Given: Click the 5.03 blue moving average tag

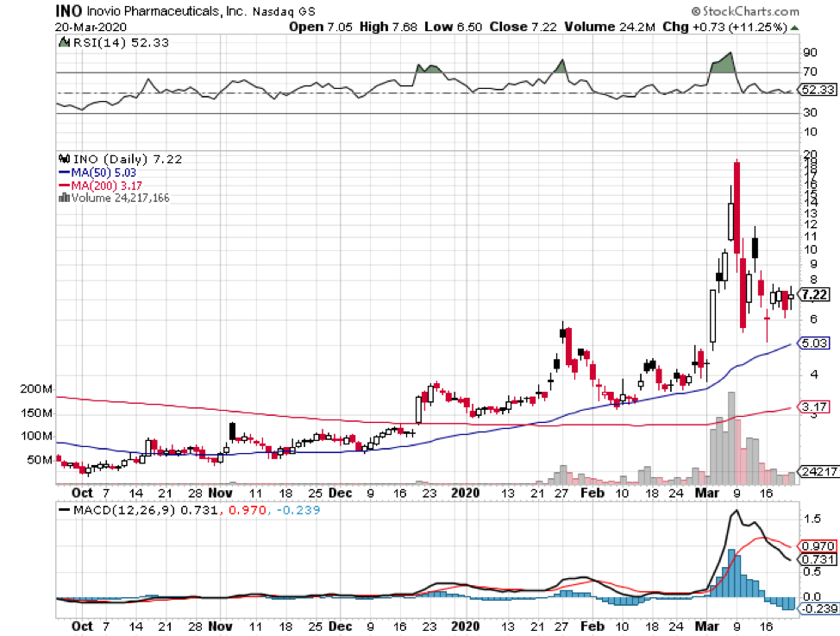Looking at the screenshot, I should coord(813,344).
